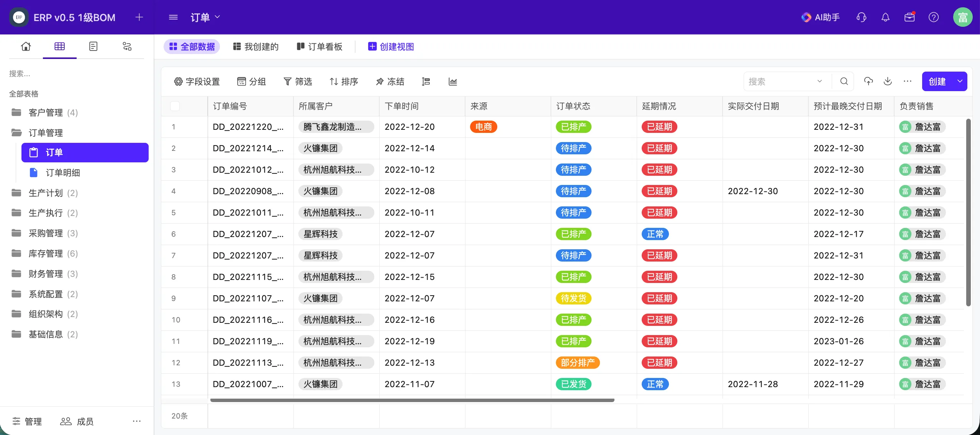Click the plus icon next to ERP title
The width and height of the screenshot is (980, 435).
139,17
